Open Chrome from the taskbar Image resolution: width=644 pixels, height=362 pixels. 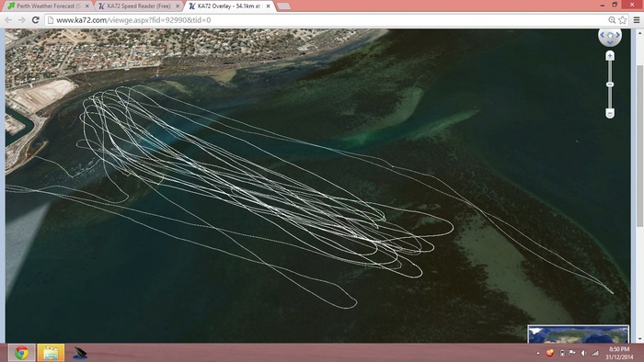21,353
